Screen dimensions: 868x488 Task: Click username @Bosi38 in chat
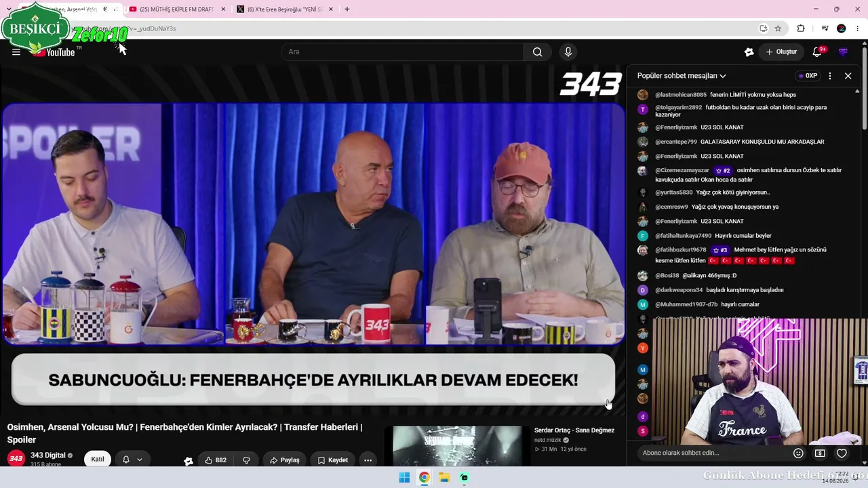[667, 276]
